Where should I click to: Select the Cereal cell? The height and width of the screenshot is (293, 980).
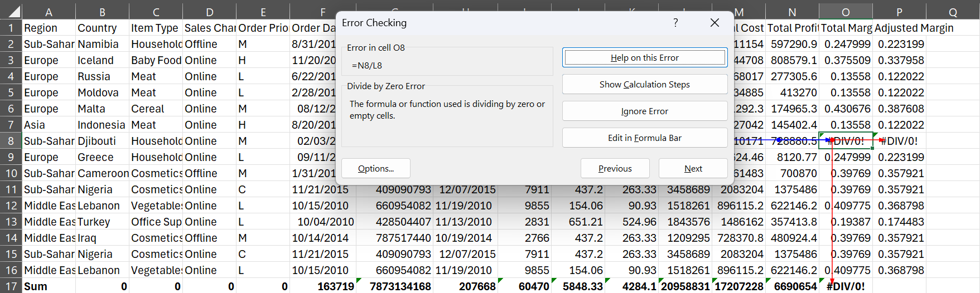click(156, 109)
